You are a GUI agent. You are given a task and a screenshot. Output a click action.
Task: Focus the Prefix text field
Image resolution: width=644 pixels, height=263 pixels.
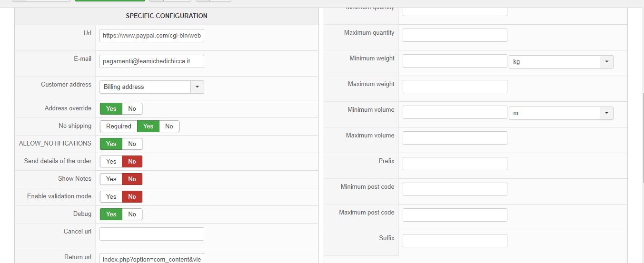coord(455,164)
